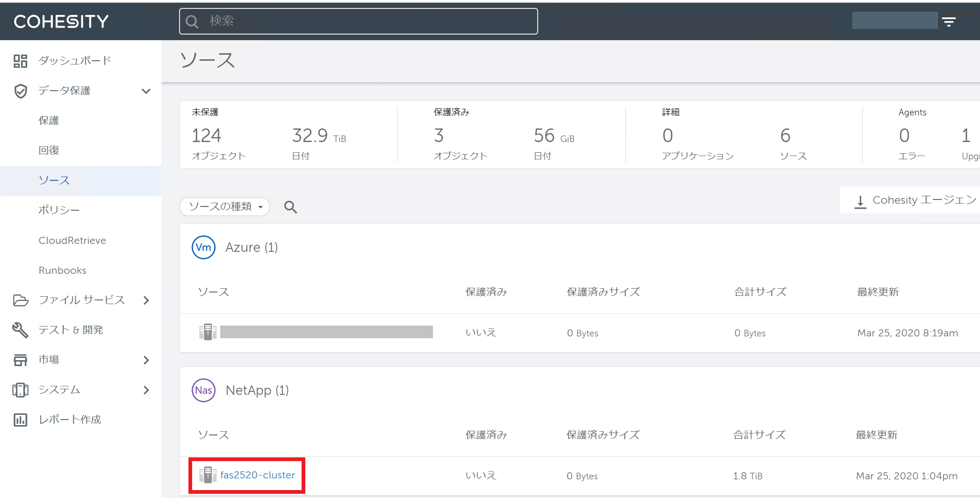Screen dimensions: 980x498
Task: Click the Azure table 保護済みサイズ column header
Action: click(x=604, y=292)
